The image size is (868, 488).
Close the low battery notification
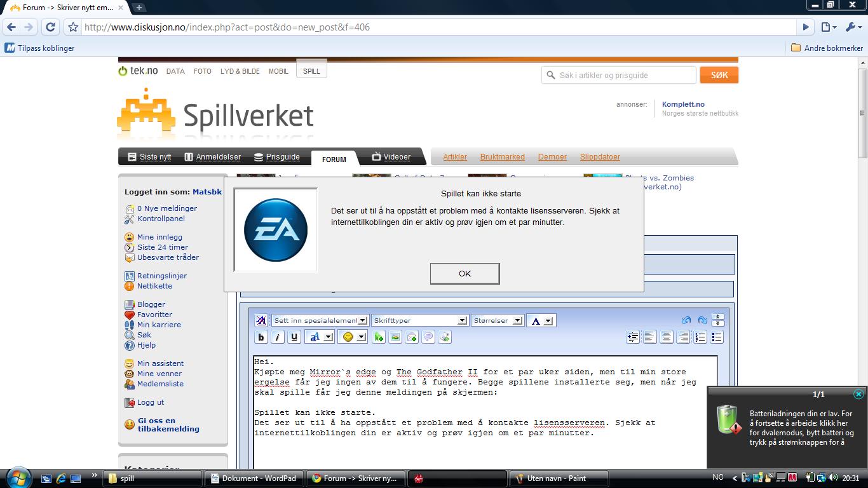coord(858,394)
